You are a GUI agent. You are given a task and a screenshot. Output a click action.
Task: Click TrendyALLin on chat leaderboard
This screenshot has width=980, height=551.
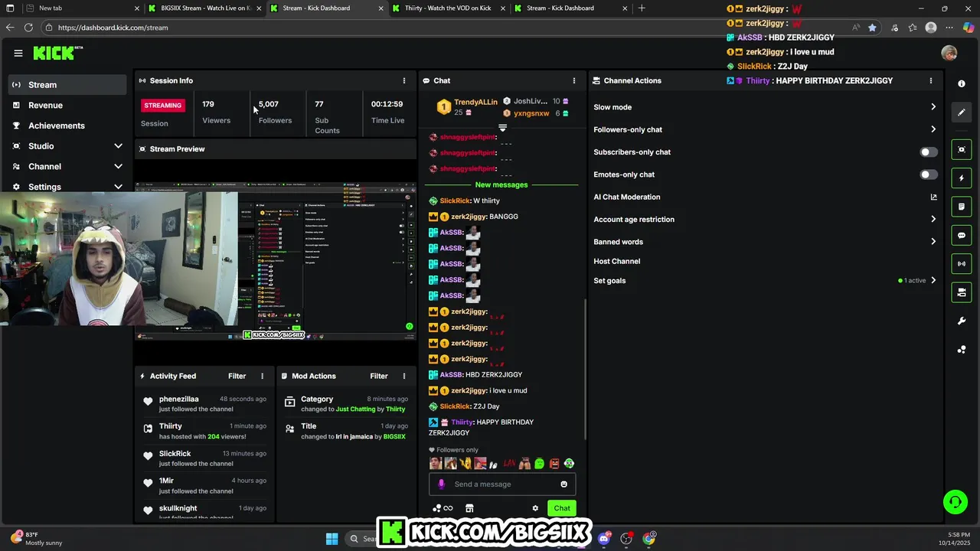click(475, 102)
